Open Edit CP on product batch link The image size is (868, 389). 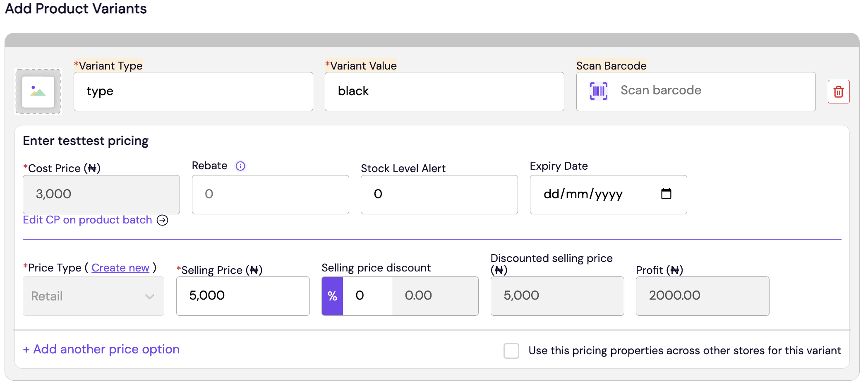pyautogui.click(x=87, y=220)
